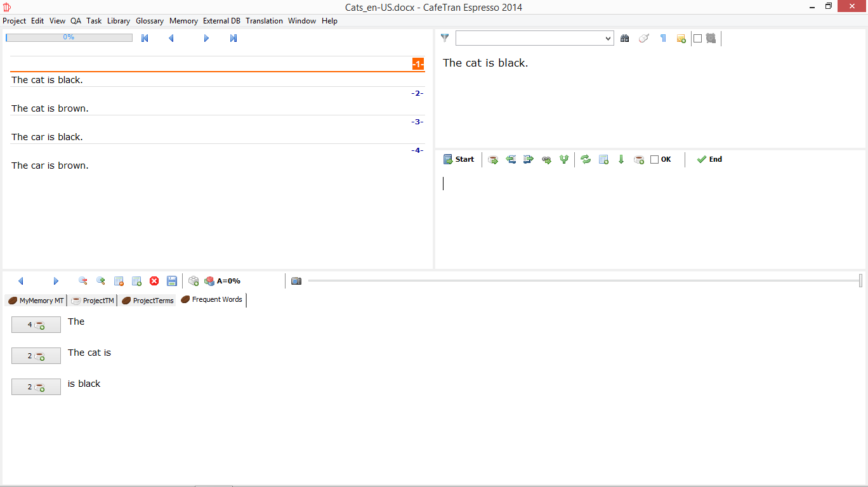Click the green circular arrows refresh icon
Screen dimensions: 868x487
tap(586, 160)
